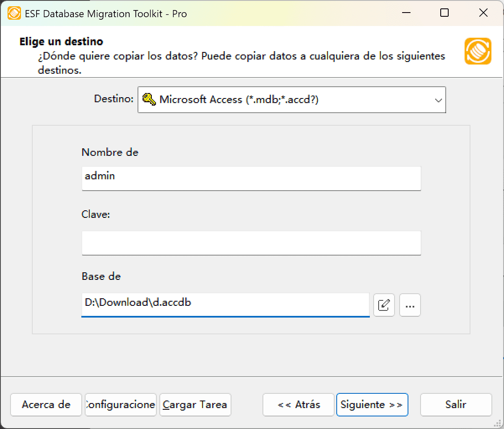Focus the username field containing admin
This screenshot has height=429, width=504.
coord(251,178)
